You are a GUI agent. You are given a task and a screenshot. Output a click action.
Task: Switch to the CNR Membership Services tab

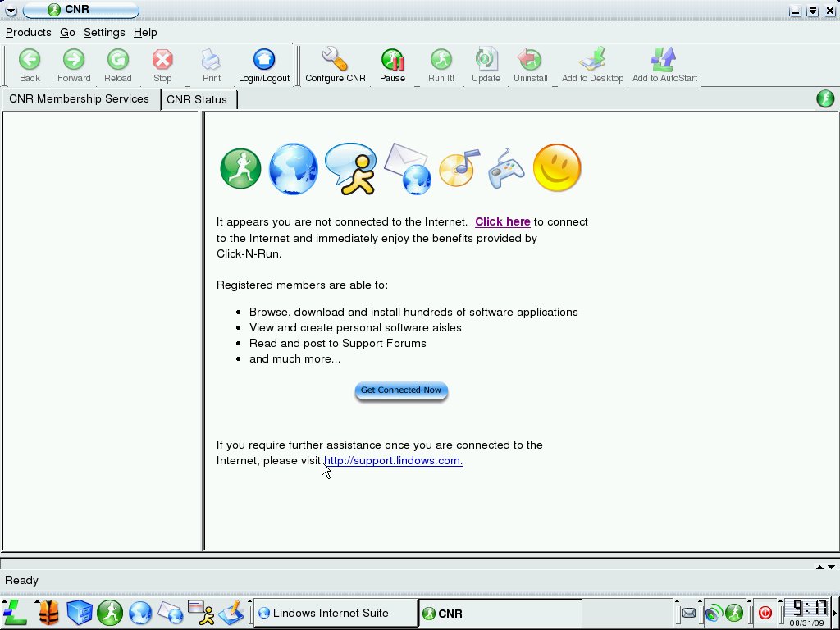(80, 99)
